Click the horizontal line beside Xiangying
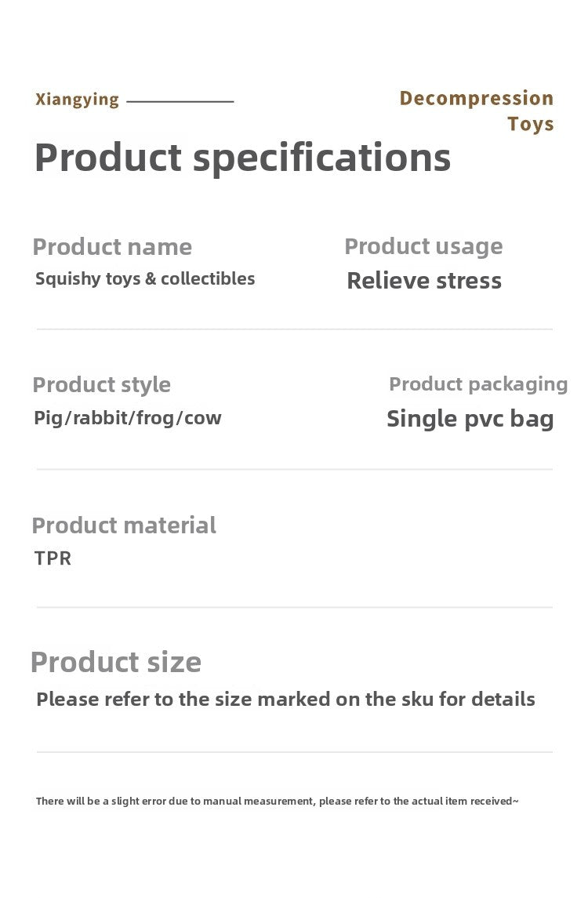 [180, 102]
